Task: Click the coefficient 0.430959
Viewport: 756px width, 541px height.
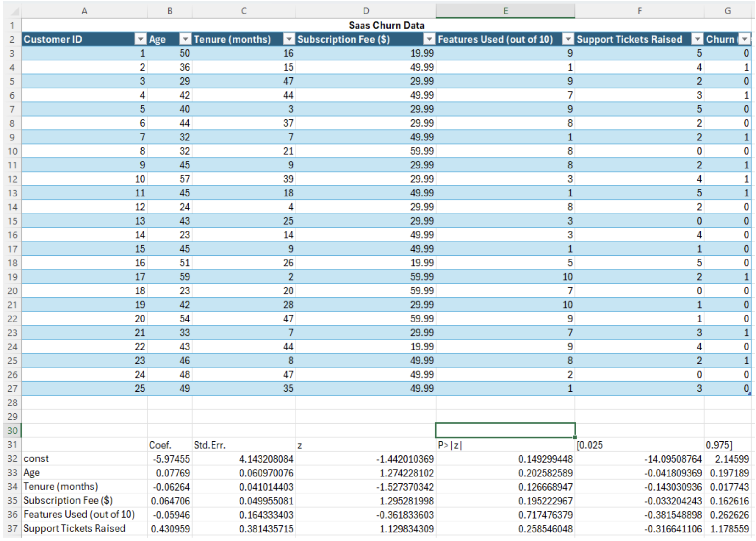Action: (x=170, y=529)
